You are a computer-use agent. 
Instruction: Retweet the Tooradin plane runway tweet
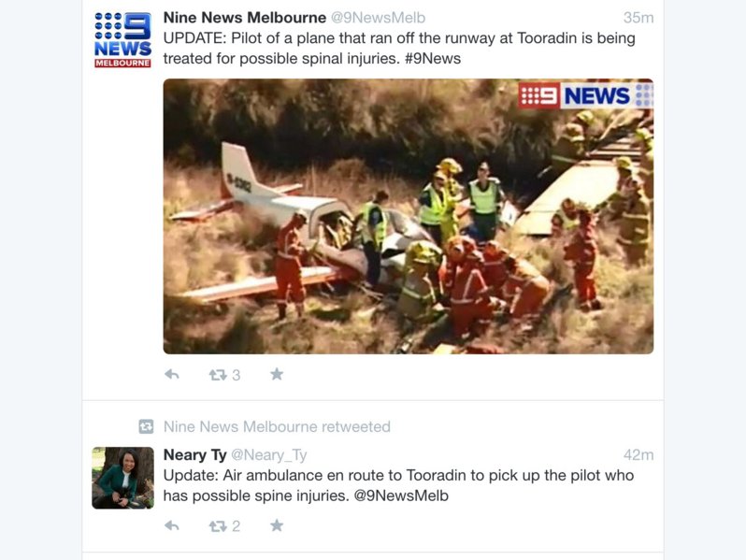[218, 375]
